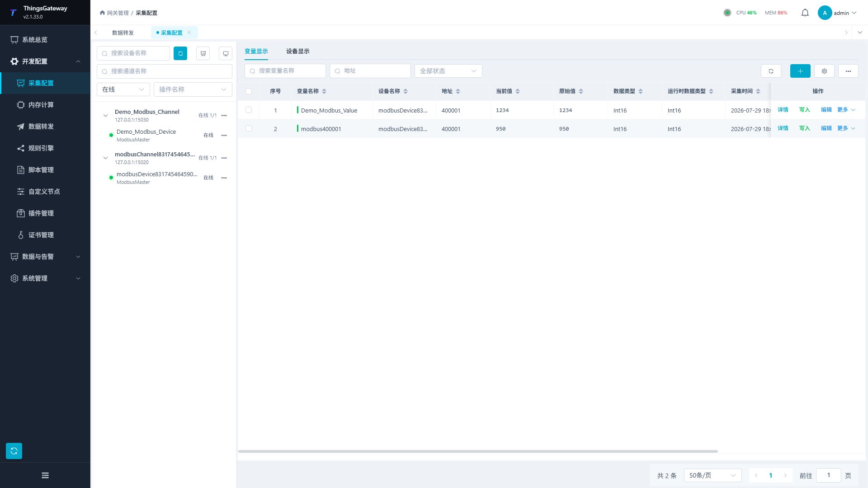Open the admin user menu
This screenshot has height=488, width=868.
tap(837, 13)
